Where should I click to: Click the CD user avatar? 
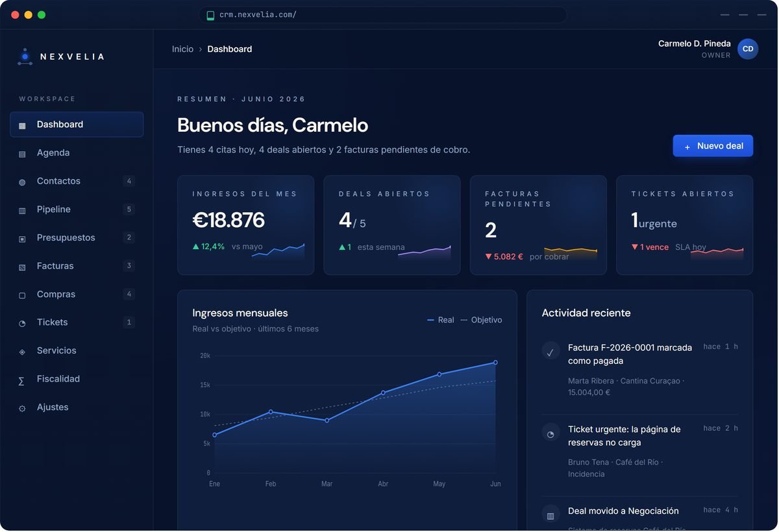pos(748,49)
